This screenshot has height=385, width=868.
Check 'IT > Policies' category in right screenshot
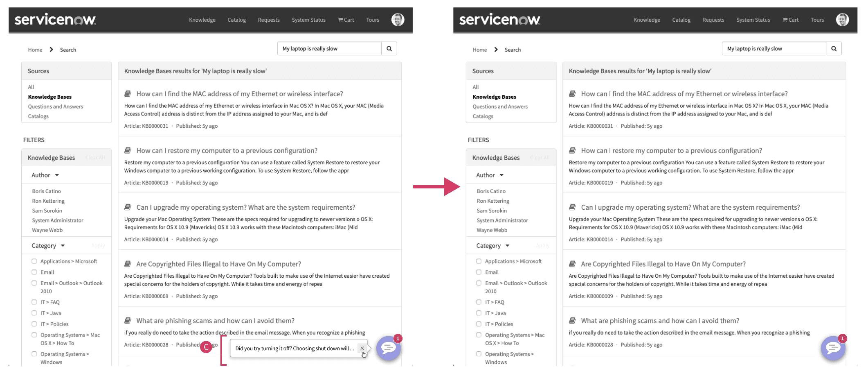click(479, 324)
